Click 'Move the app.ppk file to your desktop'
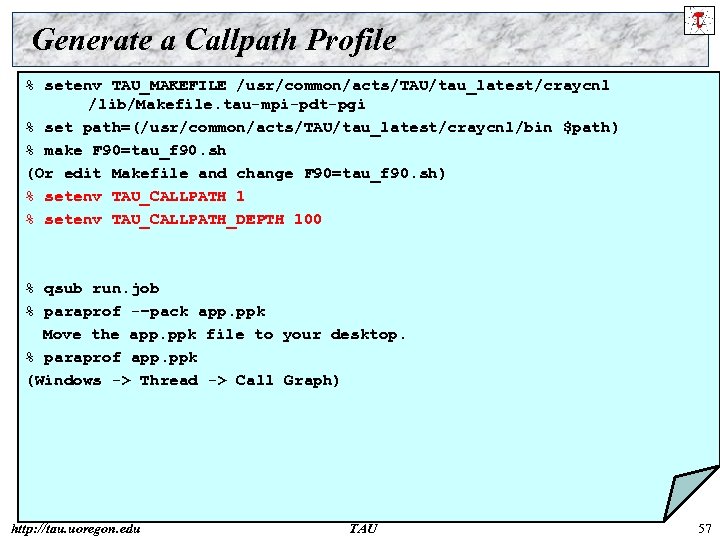The image size is (720, 540). [x=224, y=335]
